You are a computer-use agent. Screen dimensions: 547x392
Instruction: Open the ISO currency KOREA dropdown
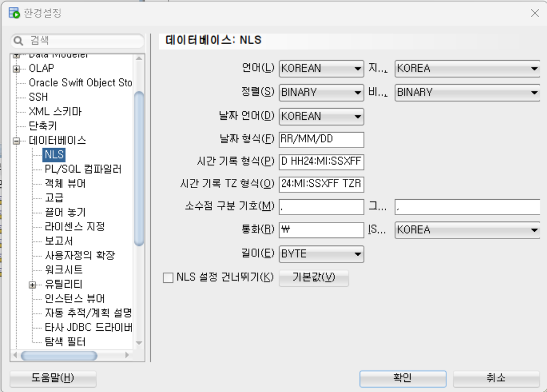(x=468, y=230)
